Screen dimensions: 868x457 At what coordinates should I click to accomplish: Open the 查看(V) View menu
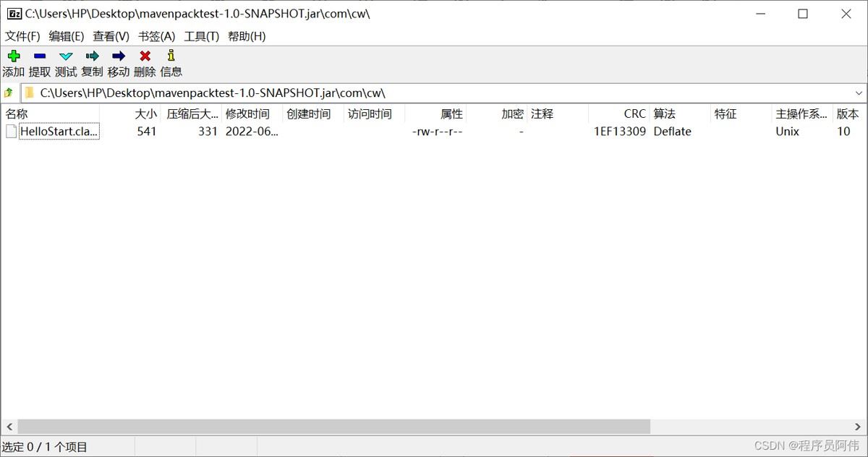coord(111,36)
